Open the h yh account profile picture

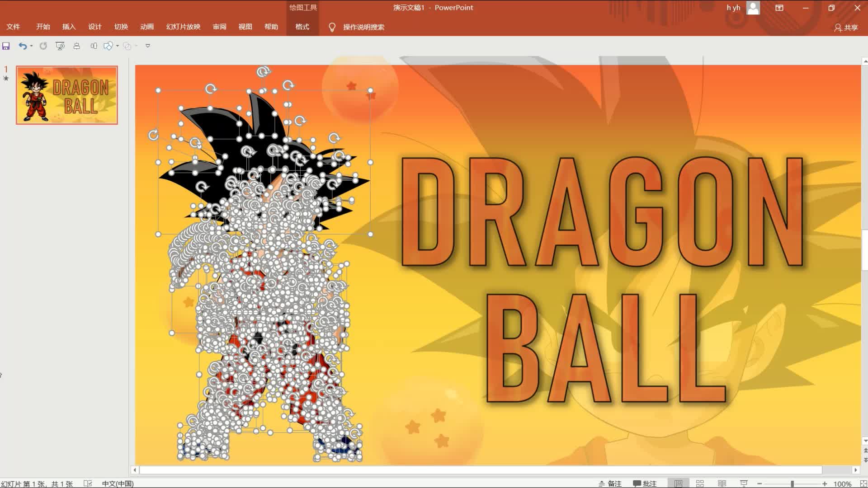tap(753, 8)
